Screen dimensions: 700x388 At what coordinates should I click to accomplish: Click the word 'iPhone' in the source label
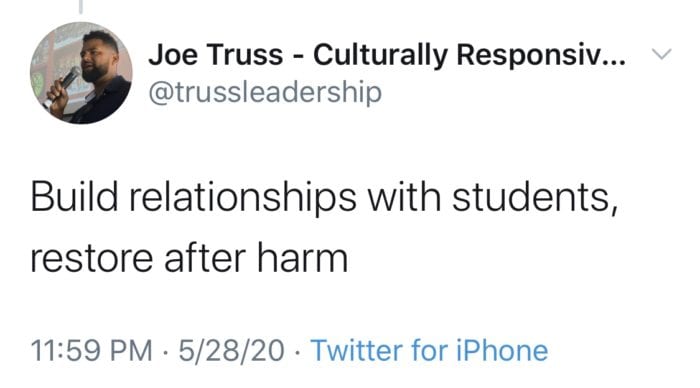tap(502, 350)
